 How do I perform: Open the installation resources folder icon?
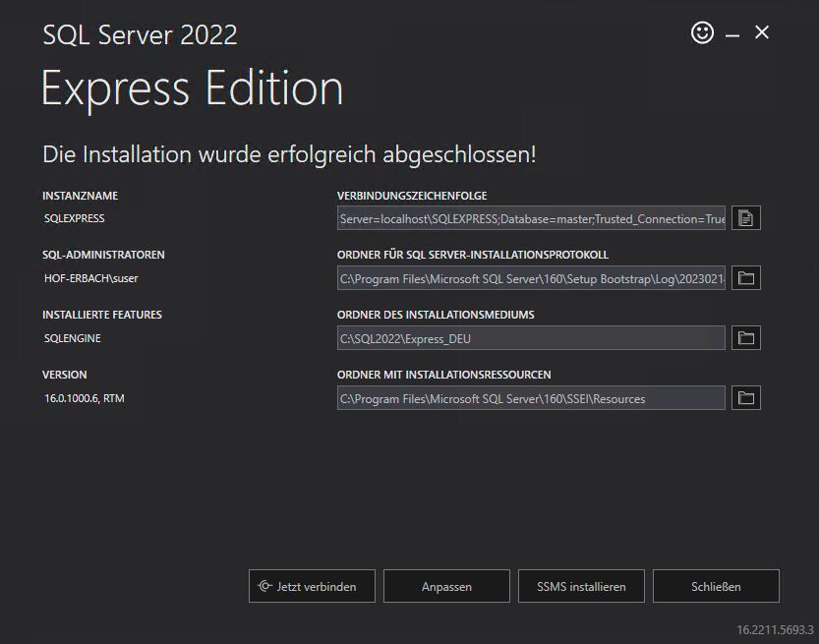coord(745,397)
